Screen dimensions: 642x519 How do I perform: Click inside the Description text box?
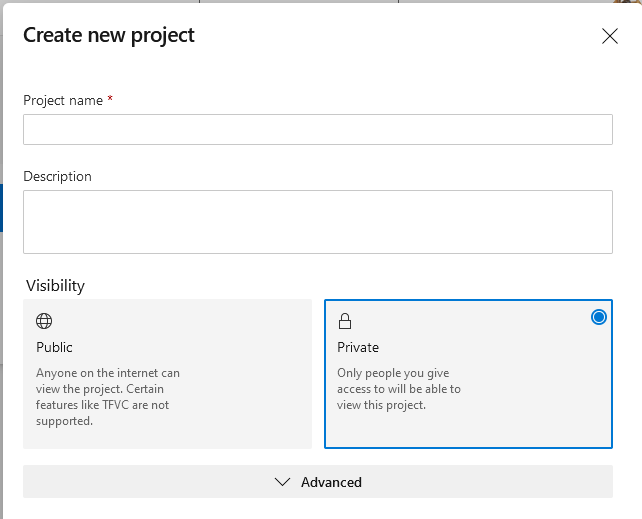coord(318,222)
